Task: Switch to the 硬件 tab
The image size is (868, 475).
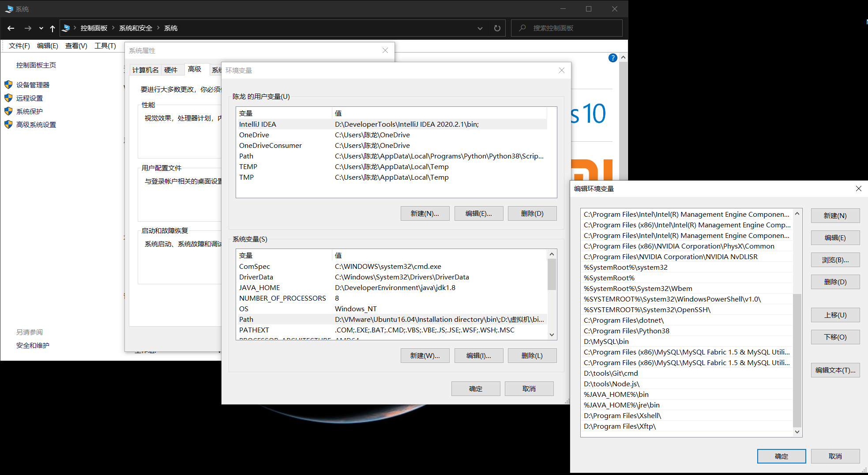Action: tap(171, 70)
